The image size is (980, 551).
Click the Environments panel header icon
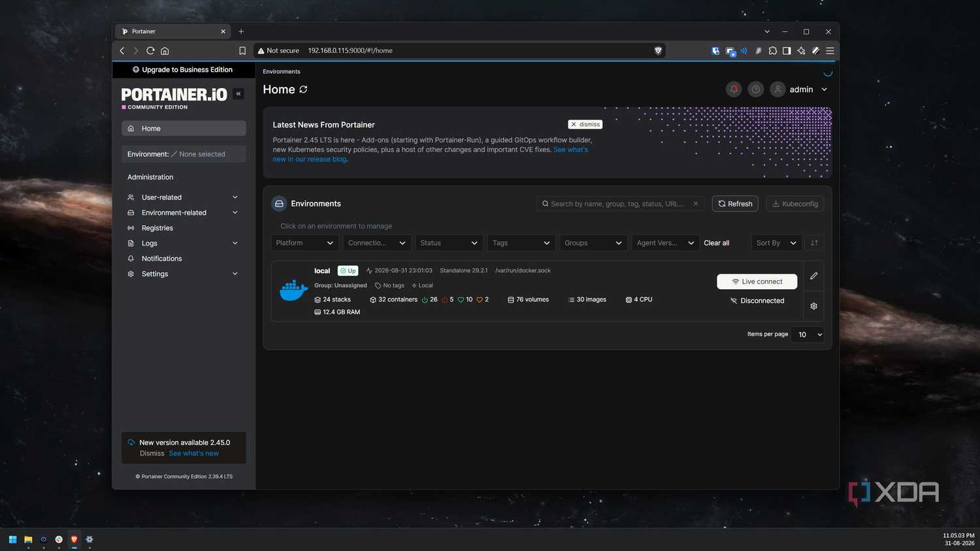point(279,204)
